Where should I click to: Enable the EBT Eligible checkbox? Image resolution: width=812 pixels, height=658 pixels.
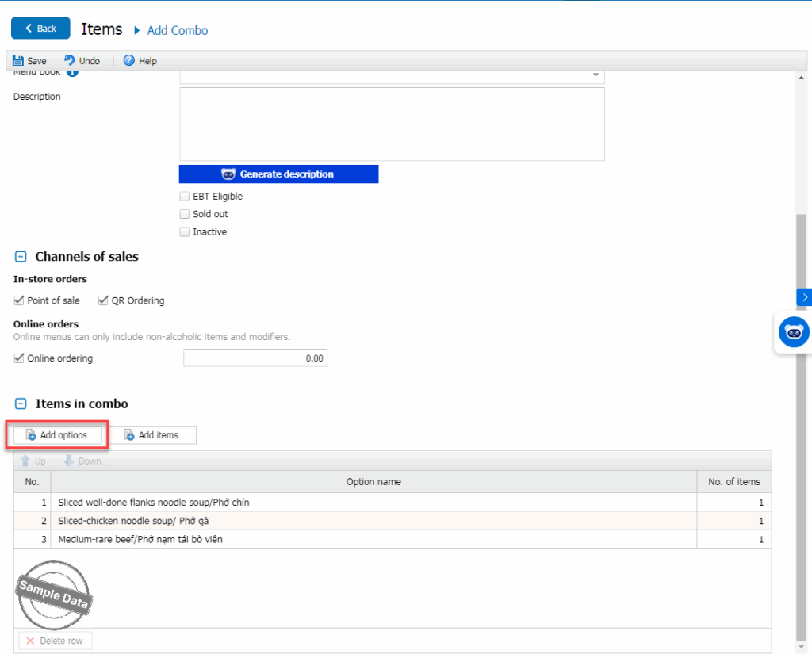pos(185,197)
